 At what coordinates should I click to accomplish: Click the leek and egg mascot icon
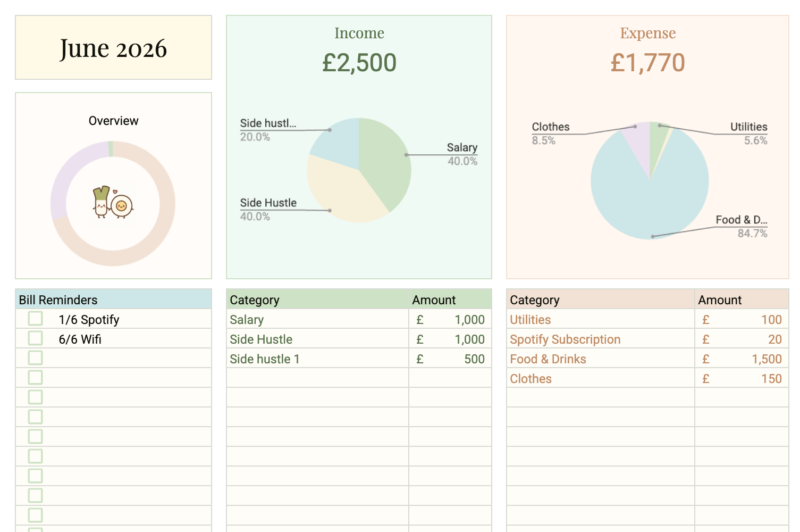tap(112, 203)
